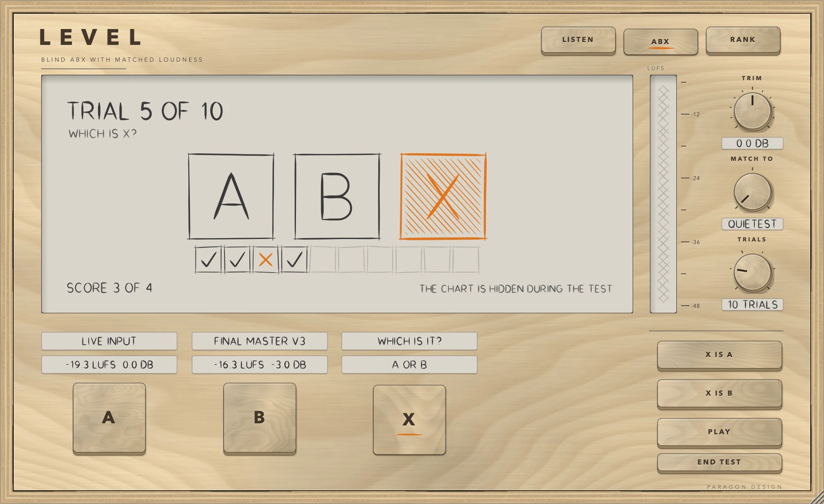The width and height of the screenshot is (824, 504).
Task: Select the FINAL MASTER V3 source field
Action: point(259,341)
